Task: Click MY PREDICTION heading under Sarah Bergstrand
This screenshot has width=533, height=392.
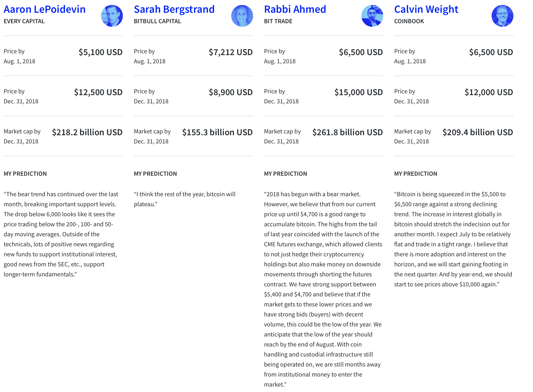Action: pyautogui.click(x=155, y=174)
